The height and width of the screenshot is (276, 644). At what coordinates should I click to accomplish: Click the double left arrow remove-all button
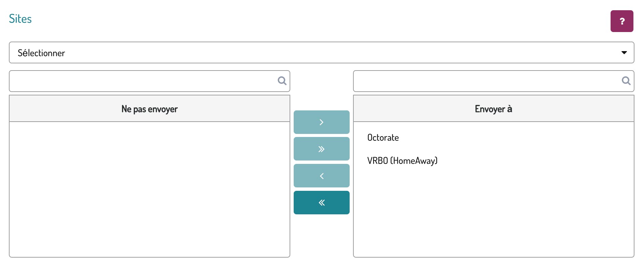pyautogui.click(x=321, y=203)
